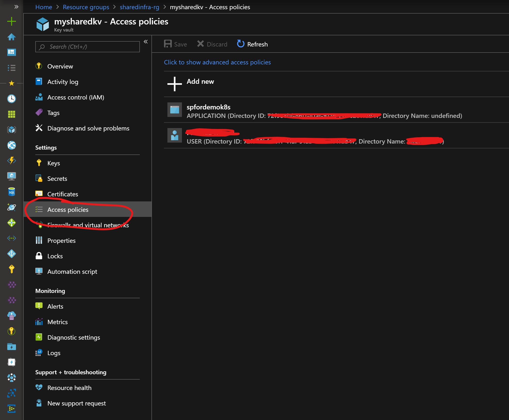
Task: Click the Save disk icon
Action: tap(168, 44)
